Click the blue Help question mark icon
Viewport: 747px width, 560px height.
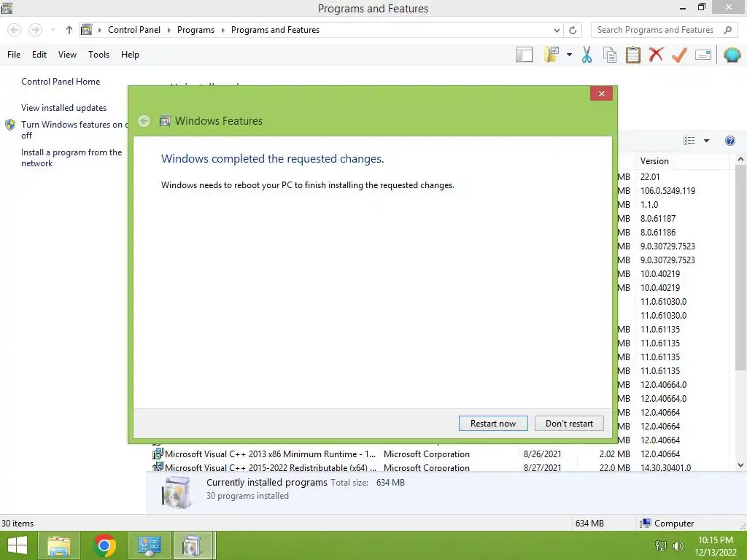coord(729,141)
